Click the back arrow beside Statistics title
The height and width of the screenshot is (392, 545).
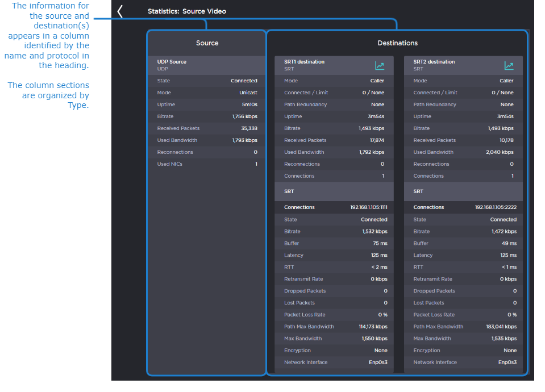pyautogui.click(x=120, y=11)
